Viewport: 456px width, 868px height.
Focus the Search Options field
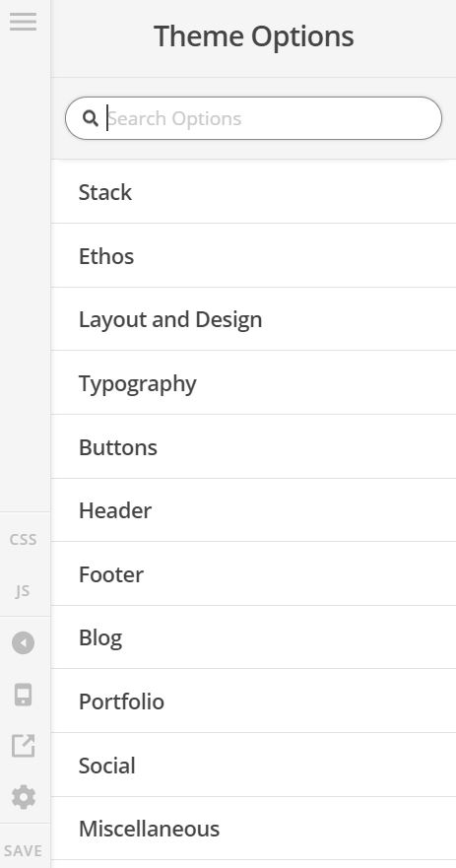253,118
